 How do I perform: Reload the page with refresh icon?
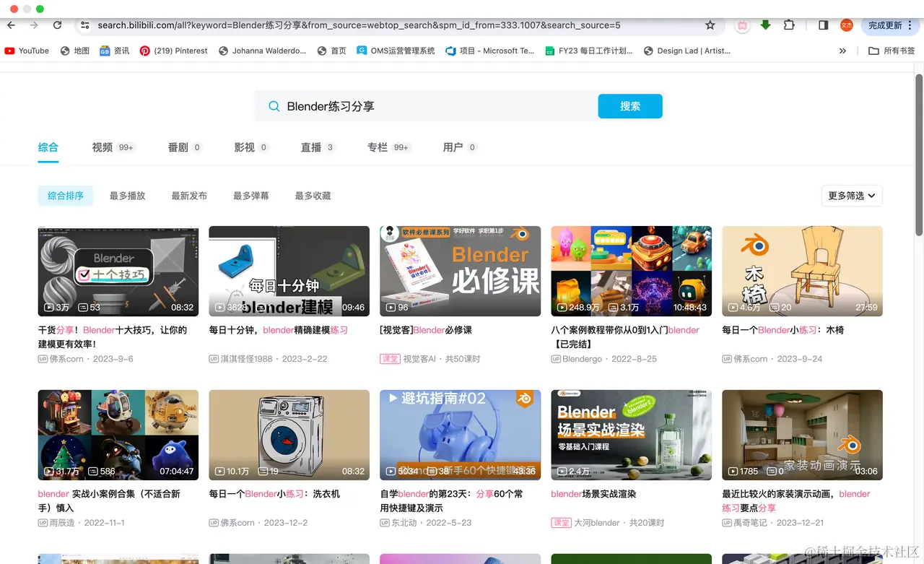57,25
